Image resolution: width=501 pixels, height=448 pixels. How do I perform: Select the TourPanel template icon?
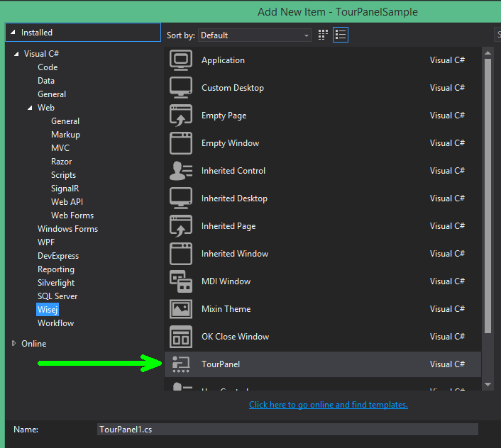tap(181, 364)
